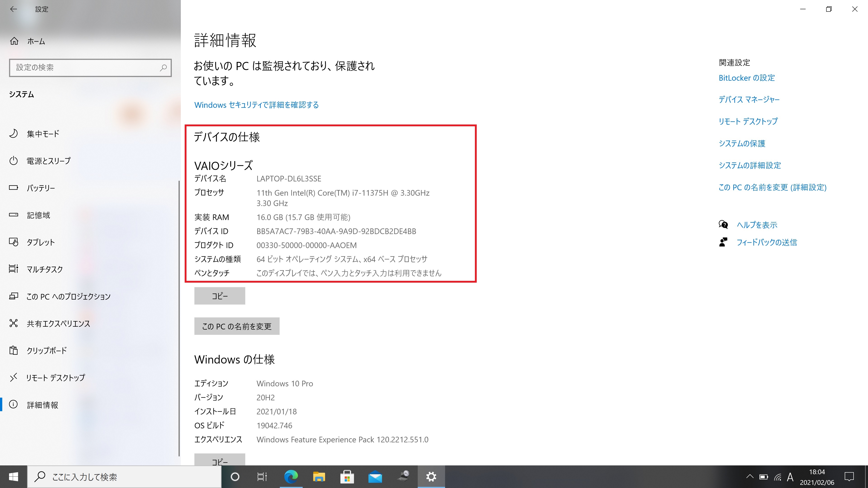Click the feedback person icon
The width and height of the screenshot is (868, 488).
tap(723, 242)
